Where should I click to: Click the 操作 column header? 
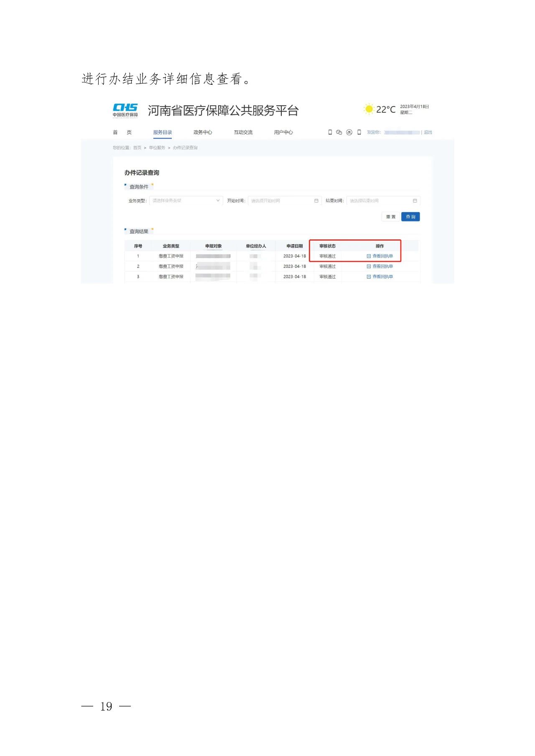click(380, 246)
